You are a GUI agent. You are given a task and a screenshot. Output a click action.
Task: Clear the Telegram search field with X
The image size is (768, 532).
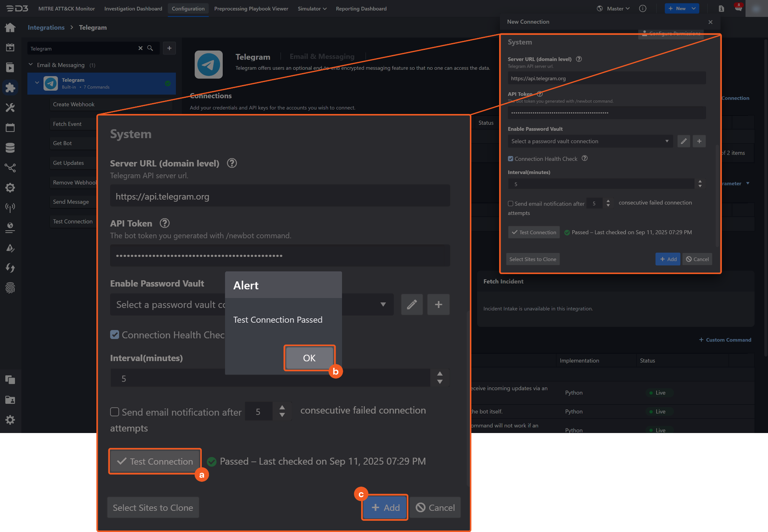point(140,48)
